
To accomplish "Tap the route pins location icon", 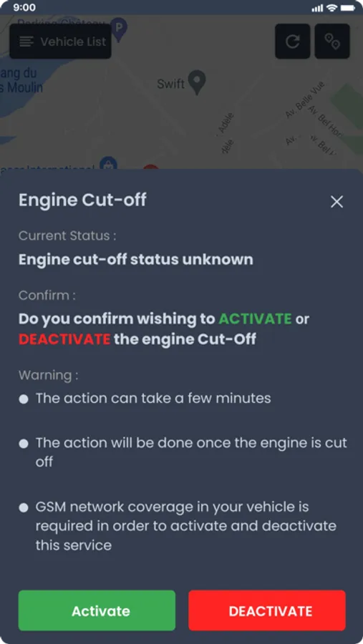I will click(x=332, y=41).
